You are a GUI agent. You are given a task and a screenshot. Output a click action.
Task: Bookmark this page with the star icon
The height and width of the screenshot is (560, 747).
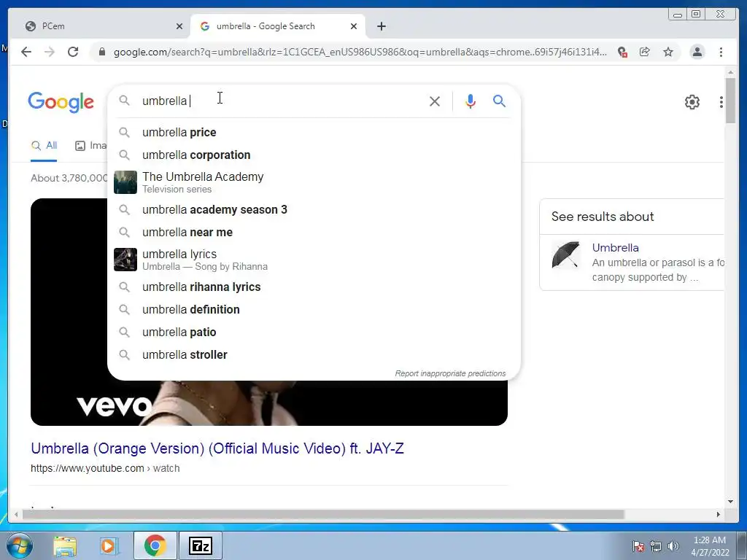tap(668, 52)
